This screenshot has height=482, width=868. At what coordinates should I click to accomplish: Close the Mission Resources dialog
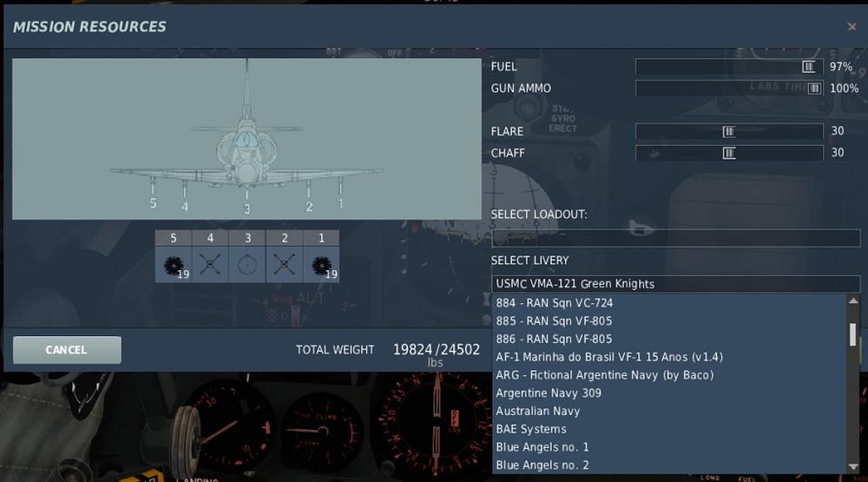tap(852, 26)
